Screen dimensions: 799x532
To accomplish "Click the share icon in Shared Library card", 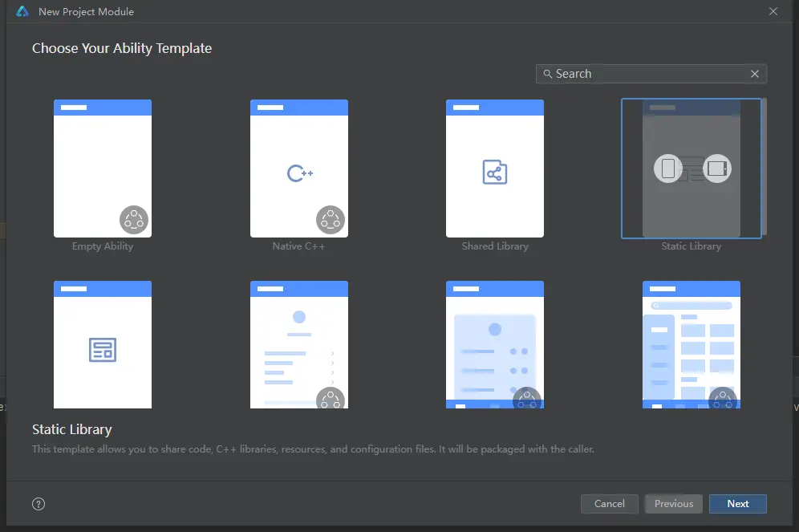I will tap(495, 173).
